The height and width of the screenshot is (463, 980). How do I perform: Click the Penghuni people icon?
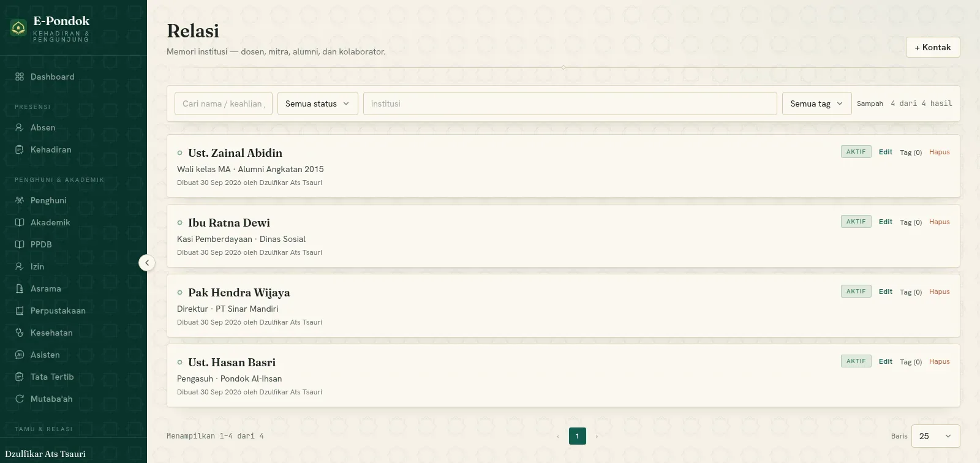tap(20, 200)
